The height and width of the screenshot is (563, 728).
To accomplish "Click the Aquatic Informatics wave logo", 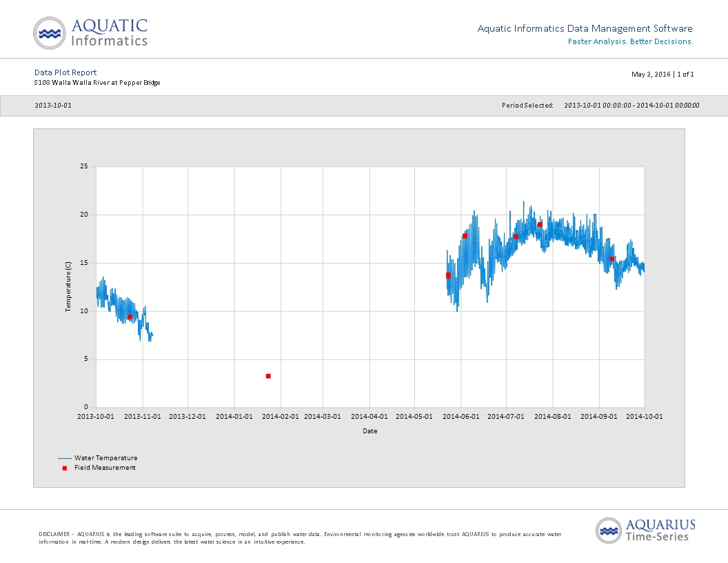I will pos(49,33).
